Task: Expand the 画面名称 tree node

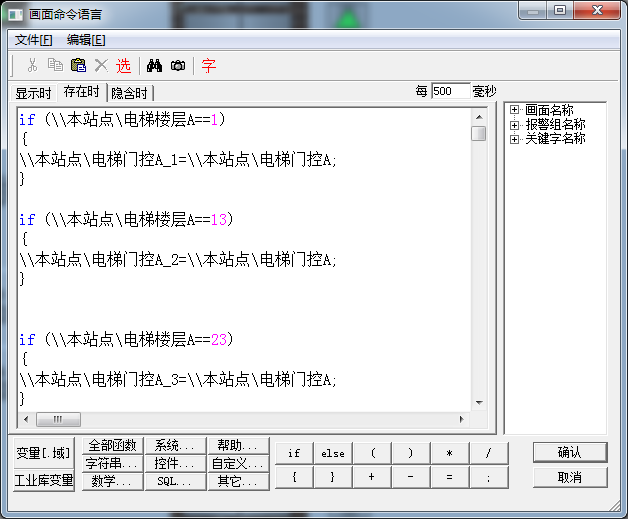Action: point(514,109)
